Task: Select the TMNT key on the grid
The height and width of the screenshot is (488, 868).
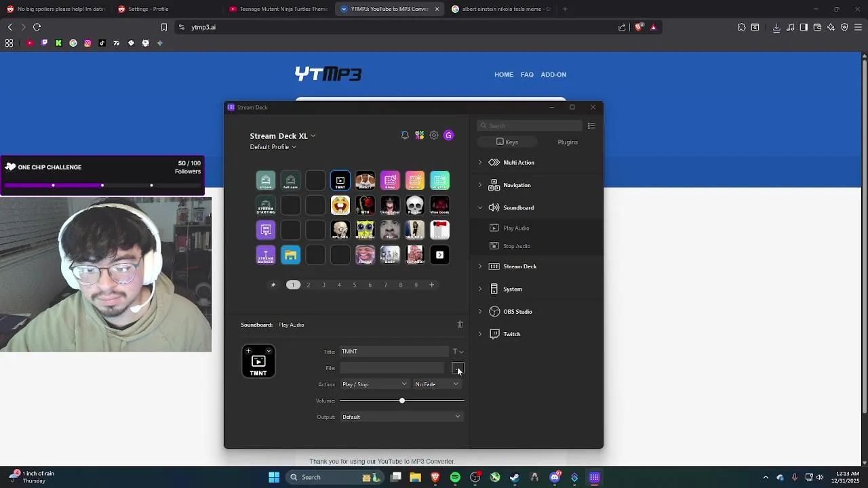Action: pos(340,181)
